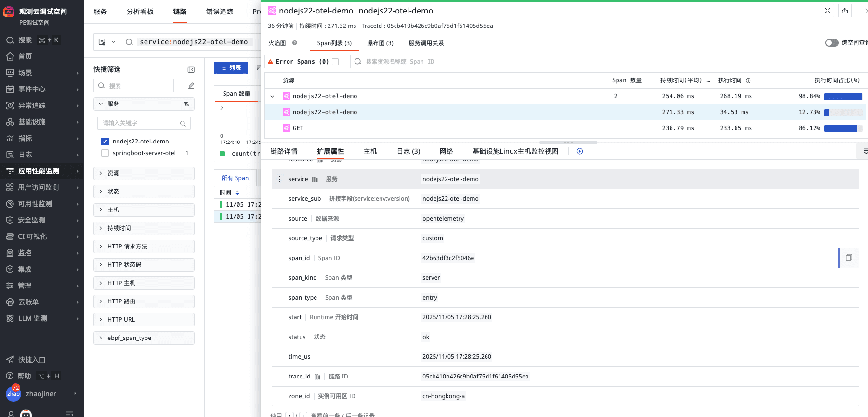This screenshot has width=868, height=417.
Task: Expand the HTTP 状态码 filter section
Action: click(144, 265)
